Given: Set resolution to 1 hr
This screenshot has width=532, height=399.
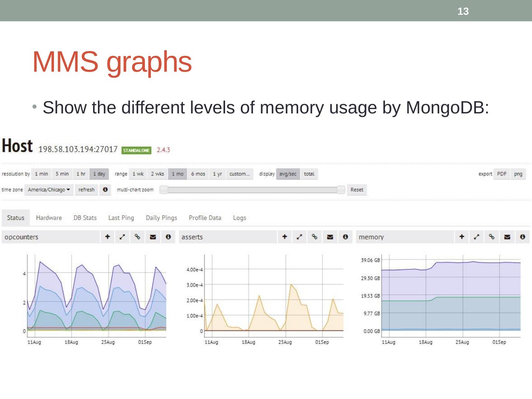Looking at the screenshot, I should (x=81, y=174).
